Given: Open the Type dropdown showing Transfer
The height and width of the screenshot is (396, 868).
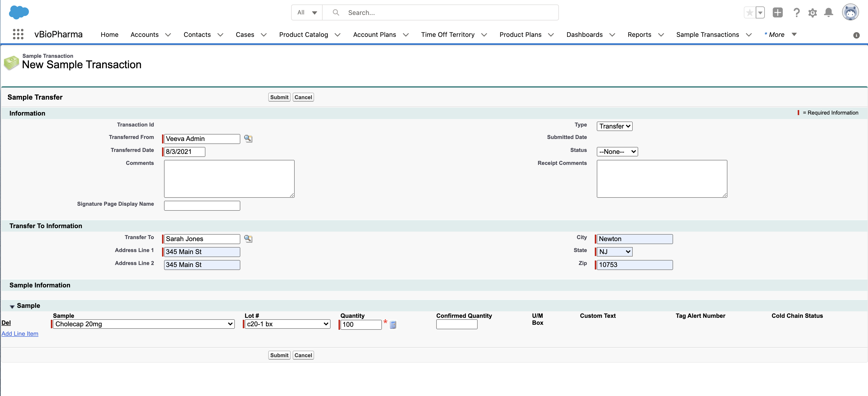Looking at the screenshot, I should point(614,126).
